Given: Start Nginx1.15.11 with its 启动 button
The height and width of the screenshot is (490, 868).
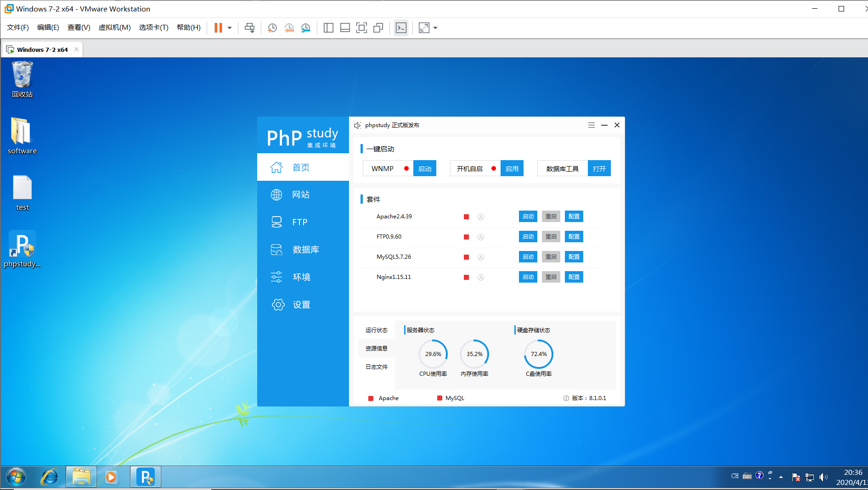Looking at the screenshot, I should point(528,277).
